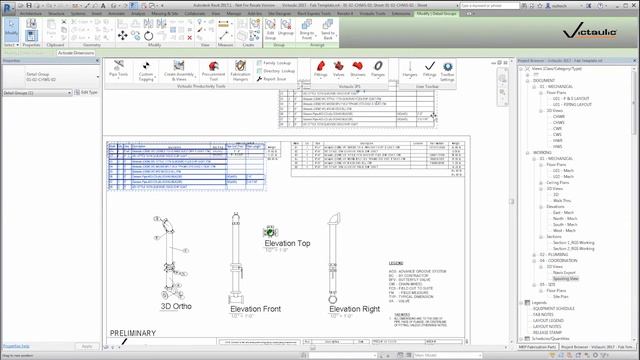Image resolution: width=640 pixels, height=360 pixels.
Task: Open the Systems ribbon tab
Action: [78, 13]
